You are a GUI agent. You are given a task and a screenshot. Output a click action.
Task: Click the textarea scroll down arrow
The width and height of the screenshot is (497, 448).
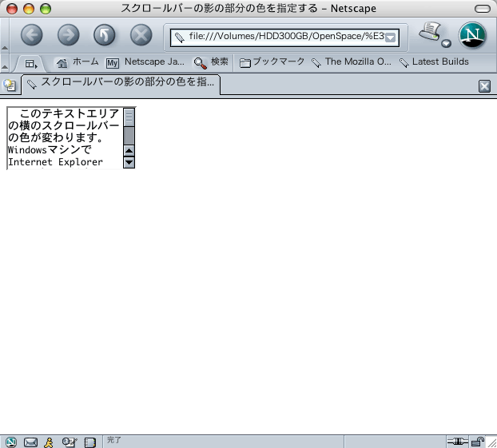click(129, 163)
